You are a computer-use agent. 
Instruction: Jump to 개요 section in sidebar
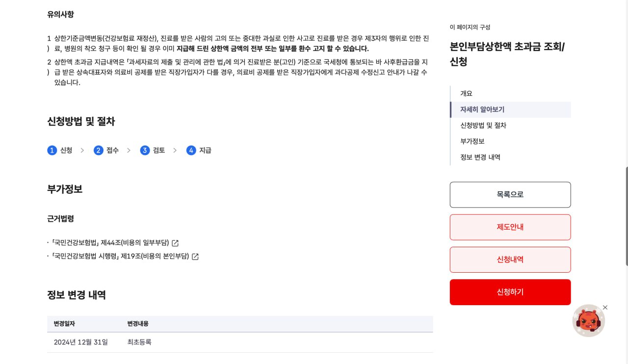(x=466, y=93)
